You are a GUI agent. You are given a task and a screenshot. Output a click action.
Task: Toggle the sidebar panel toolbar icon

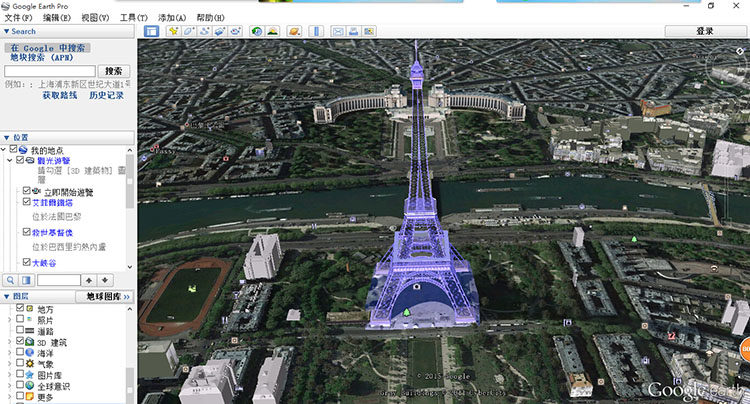(x=152, y=32)
